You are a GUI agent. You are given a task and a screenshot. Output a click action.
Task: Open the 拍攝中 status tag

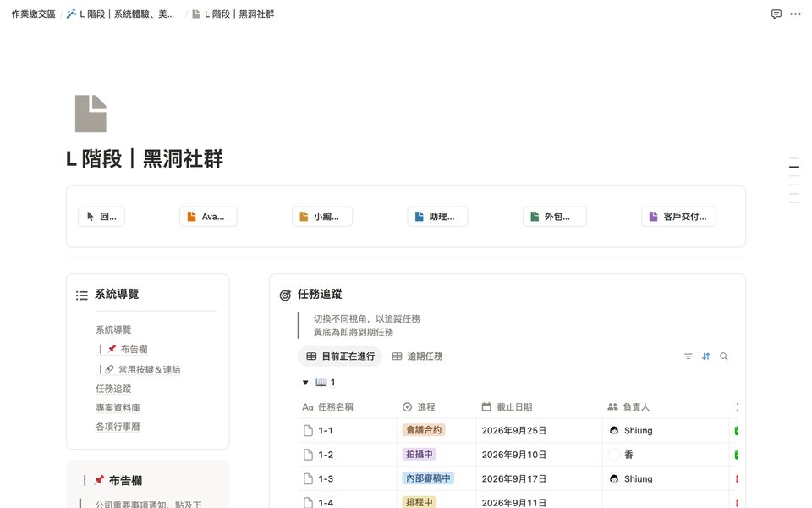point(419,454)
